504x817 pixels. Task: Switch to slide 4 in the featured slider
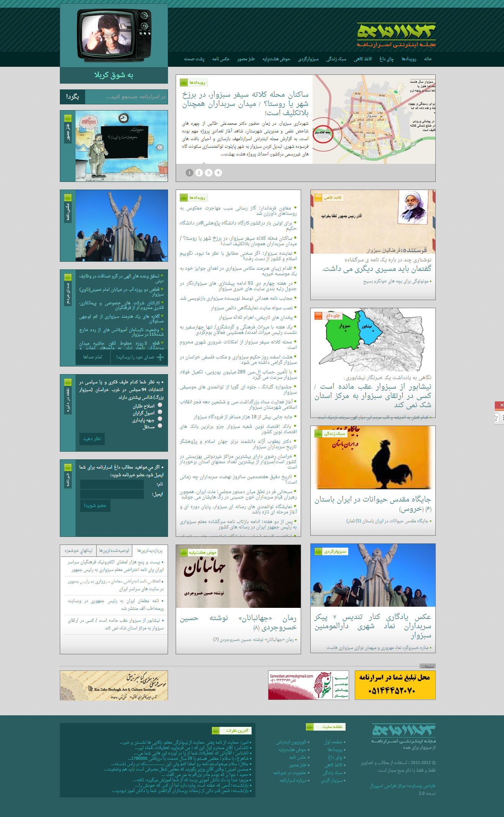coord(218,173)
